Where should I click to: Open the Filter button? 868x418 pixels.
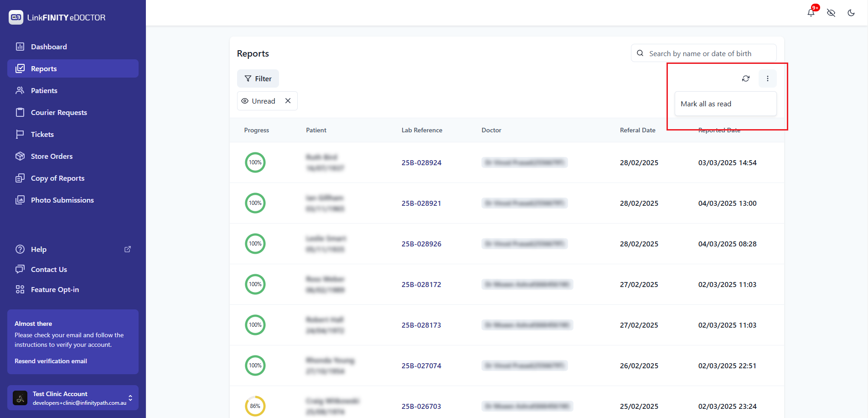[x=258, y=78]
